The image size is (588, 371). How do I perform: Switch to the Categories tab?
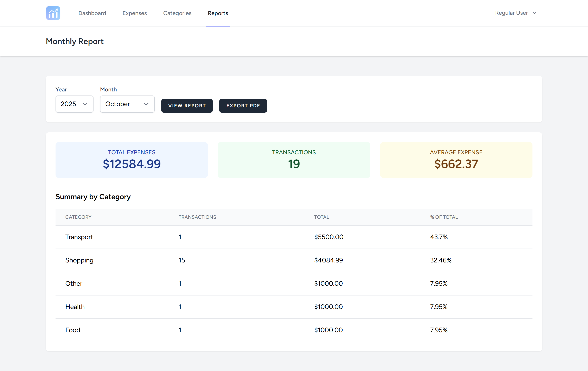(x=177, y=13)
